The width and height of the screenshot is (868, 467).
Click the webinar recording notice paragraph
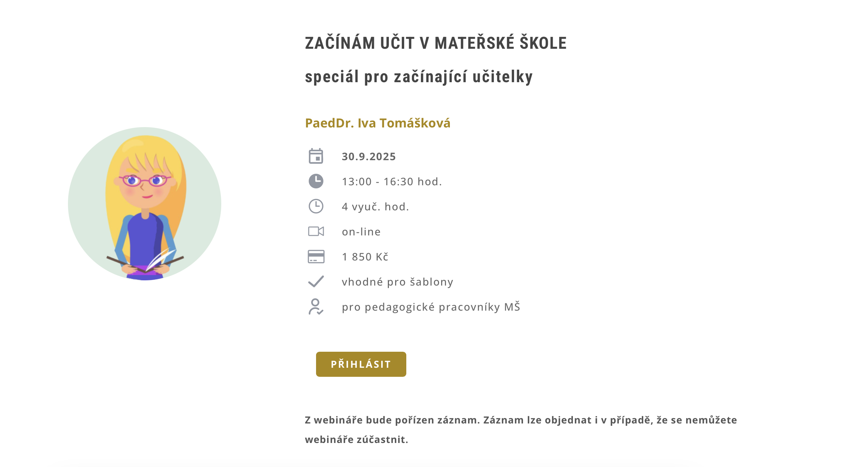coord(521,430)
